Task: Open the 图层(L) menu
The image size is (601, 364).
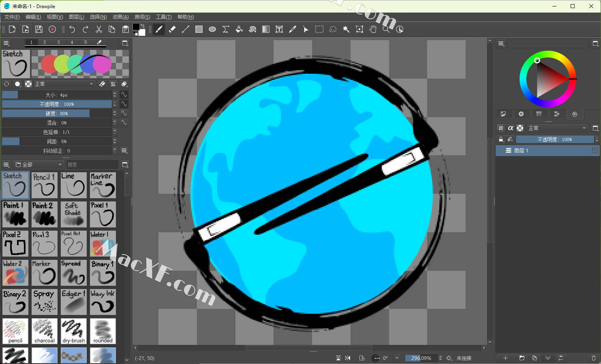Action: (x=76, y=17)
